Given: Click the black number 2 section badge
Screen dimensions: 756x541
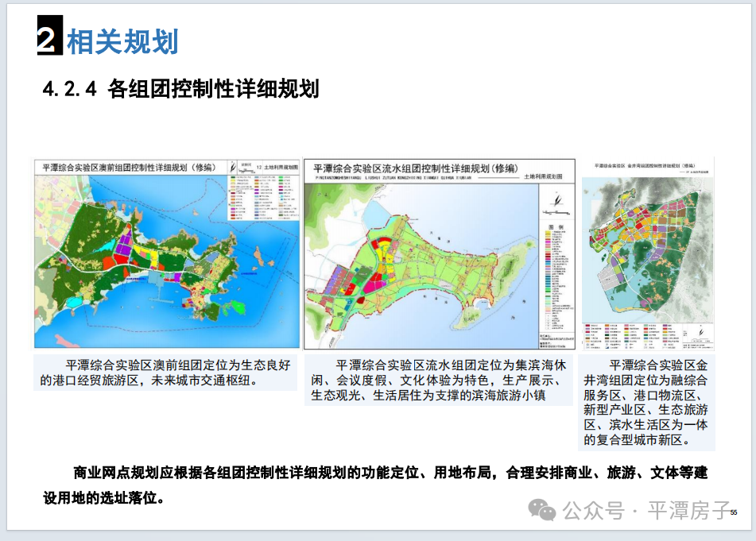Looking at the screenshot, I should click(49, 35).
